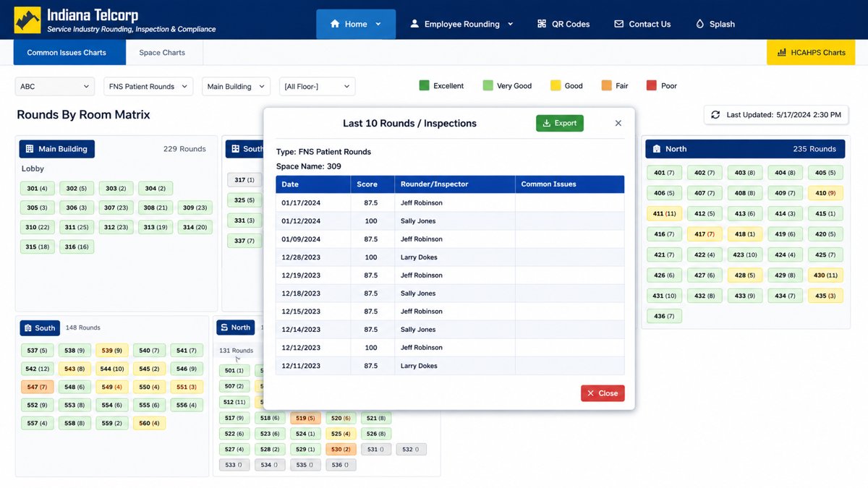Select room 410 (9) cell
The height and width of the screenshot is (488, 868).
(825, 193)
